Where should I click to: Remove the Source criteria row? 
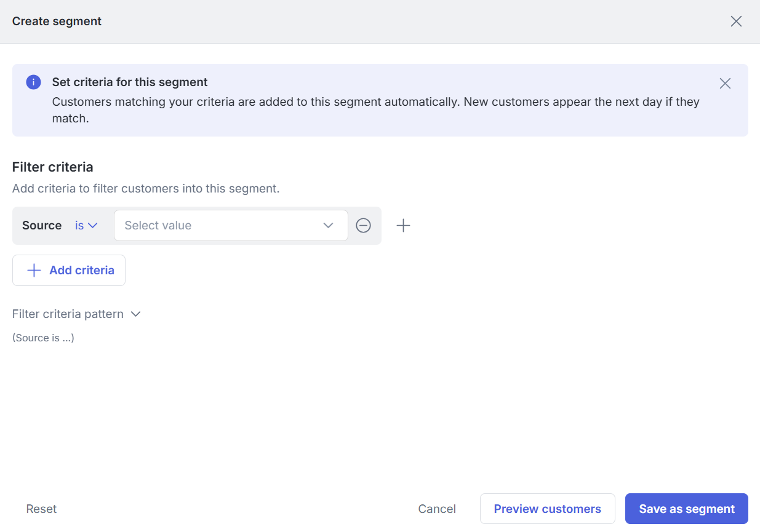click(x=363, y=226)
